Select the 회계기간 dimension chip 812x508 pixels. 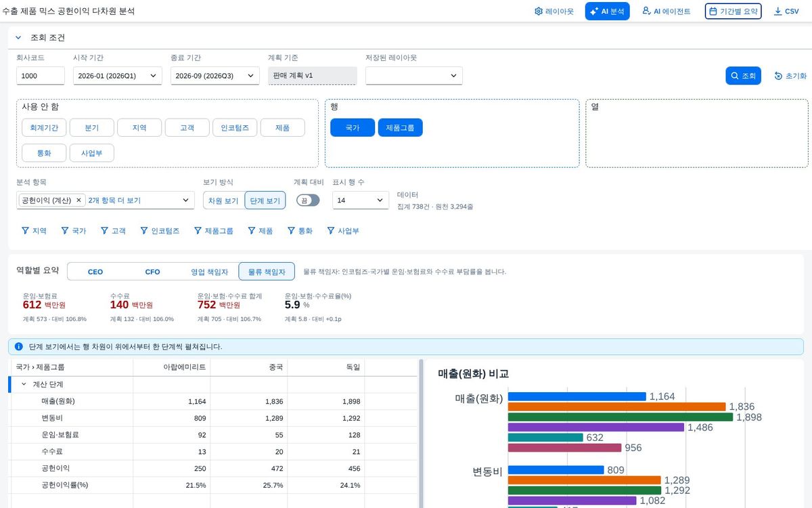(x=44, y=127)
